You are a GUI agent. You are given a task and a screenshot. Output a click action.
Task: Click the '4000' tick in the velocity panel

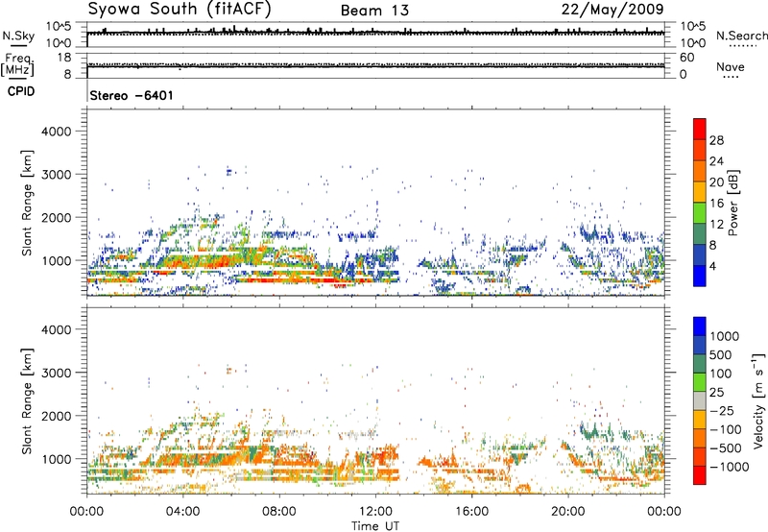57,329
